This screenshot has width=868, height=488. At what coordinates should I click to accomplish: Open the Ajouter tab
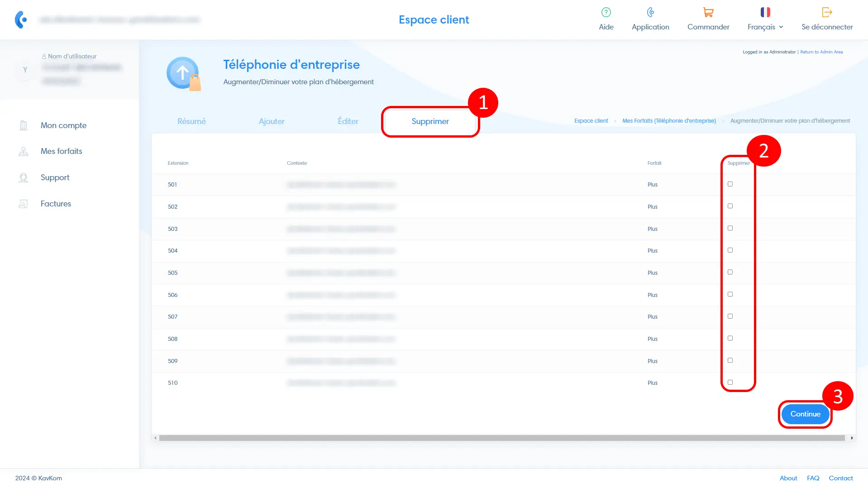point(272,121)
